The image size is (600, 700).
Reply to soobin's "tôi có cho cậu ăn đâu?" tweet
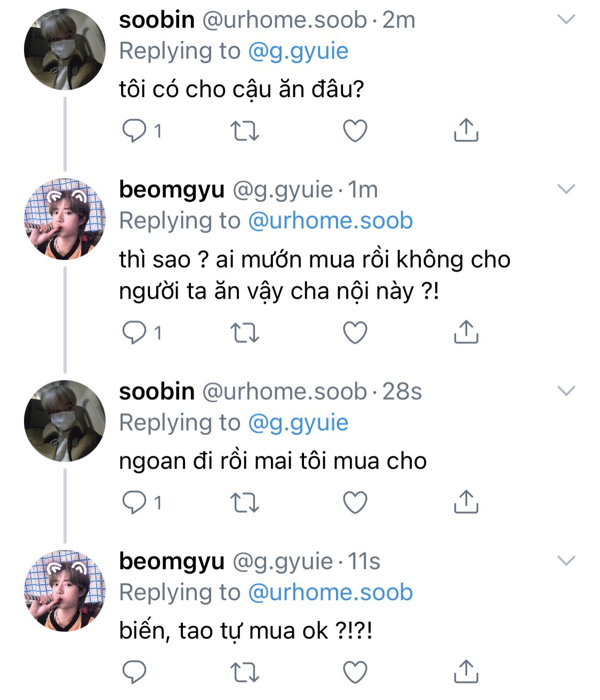click(x=133, y=131)
